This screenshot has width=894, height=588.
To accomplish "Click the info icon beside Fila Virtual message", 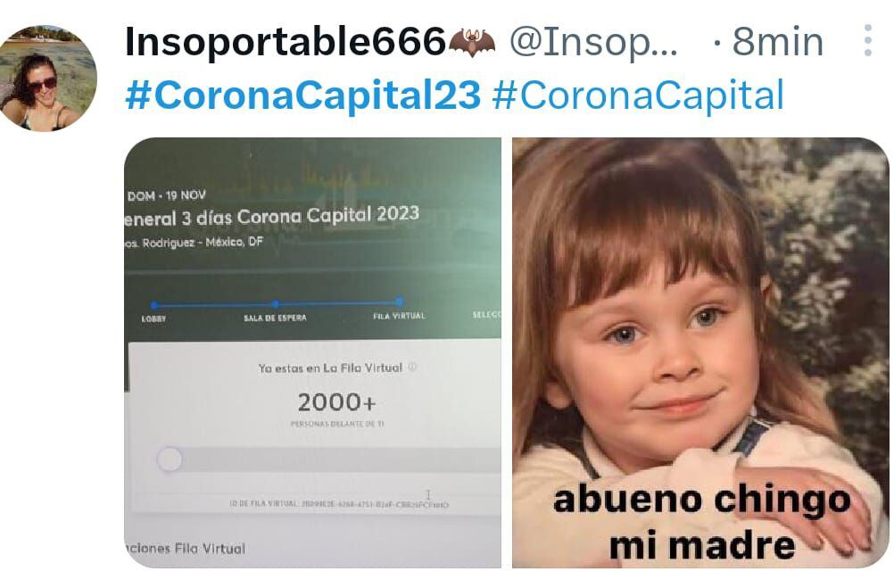I will (412, 367).
